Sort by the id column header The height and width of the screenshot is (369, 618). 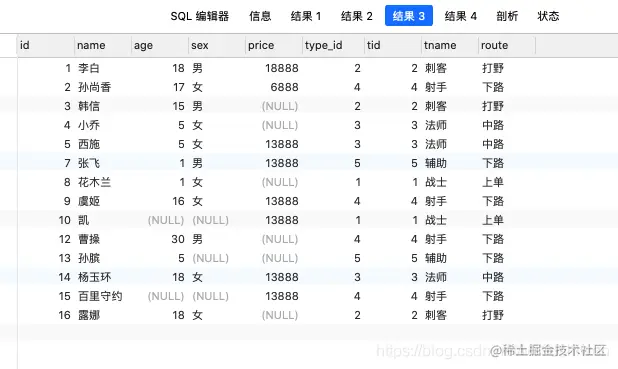[46, 45]
